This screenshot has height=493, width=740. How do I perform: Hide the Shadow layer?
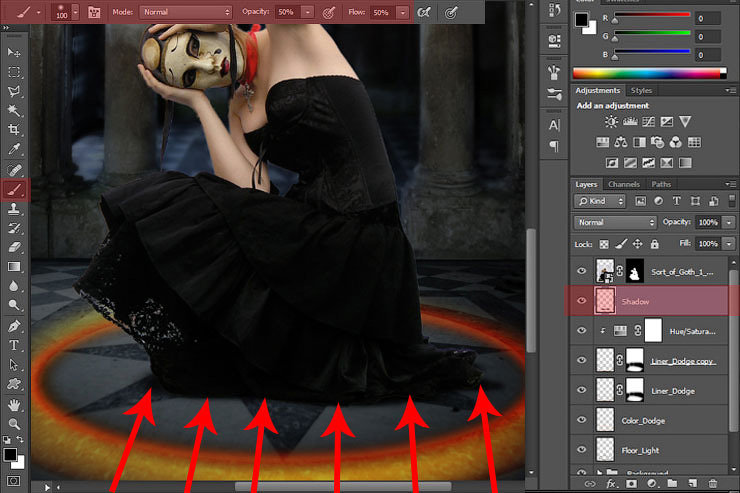(x=582, y=300)
